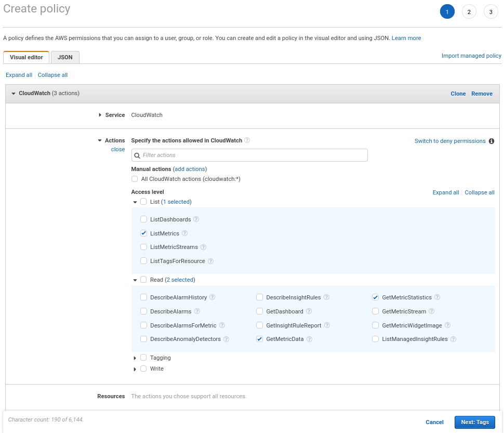Viewport: 504px width, 433px height.
Task: Click the help icon next to Specify the actions allowed
Action: point(247,140)
